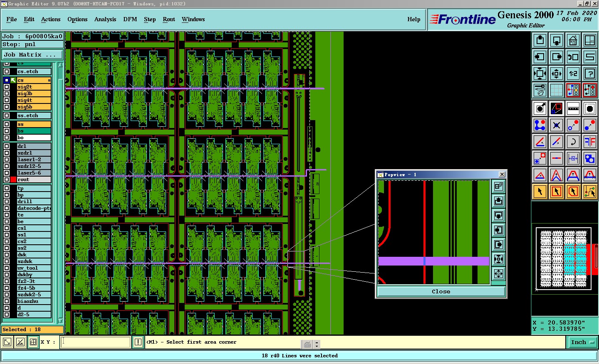Viewport: 599px width, 364px height.
Task: Click the delete feature X icon
Action: [x=557, y=125]
